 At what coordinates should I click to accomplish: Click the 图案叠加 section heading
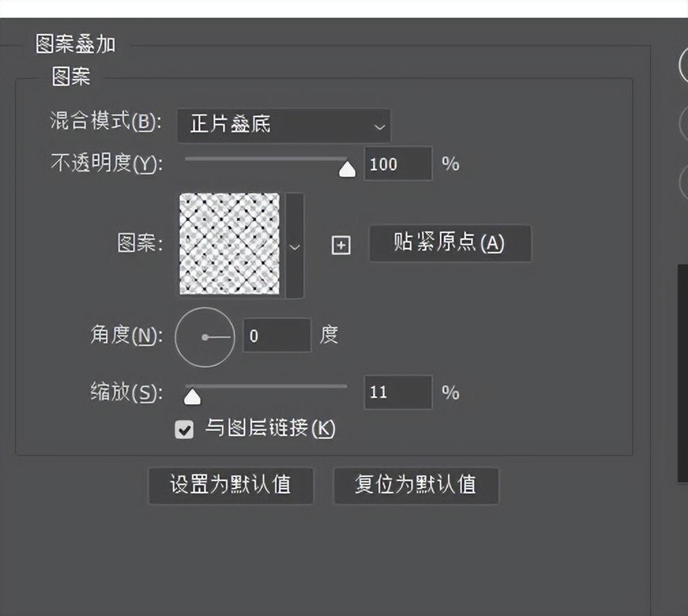(x=76, y=45)
